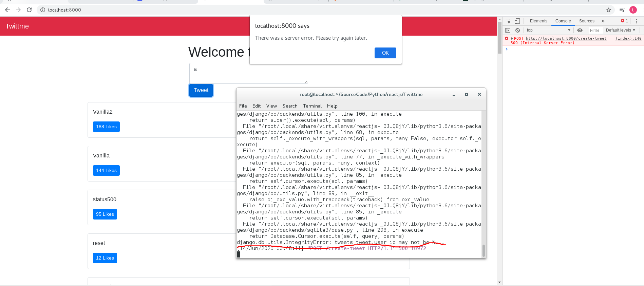Show the console sidebar in DevTools
The image size is (644, 286).
point(508,30)
